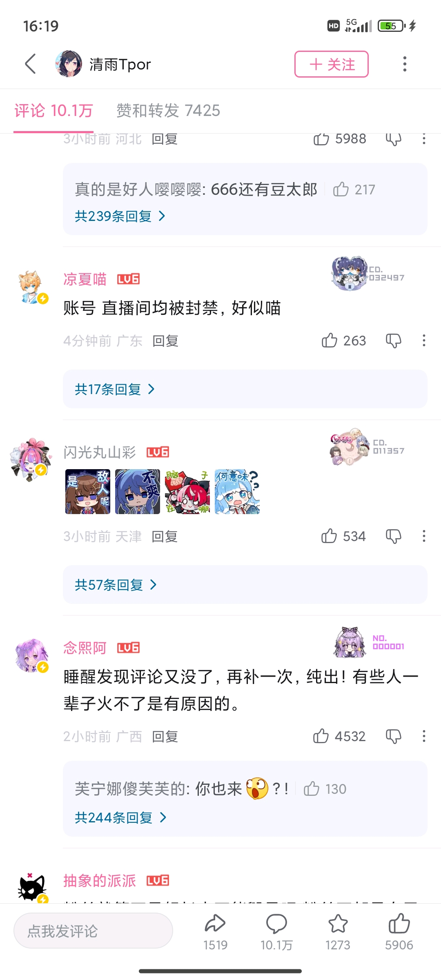441x980 pixels.
Task: Open more options on 凉夏喵's comment
Action: coord(424,341)
